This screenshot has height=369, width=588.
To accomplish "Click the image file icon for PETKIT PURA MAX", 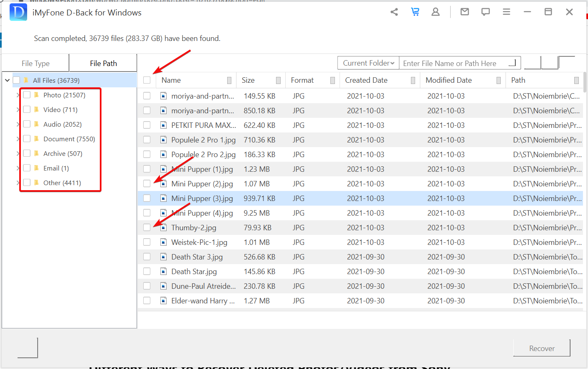I will (164, 125).
